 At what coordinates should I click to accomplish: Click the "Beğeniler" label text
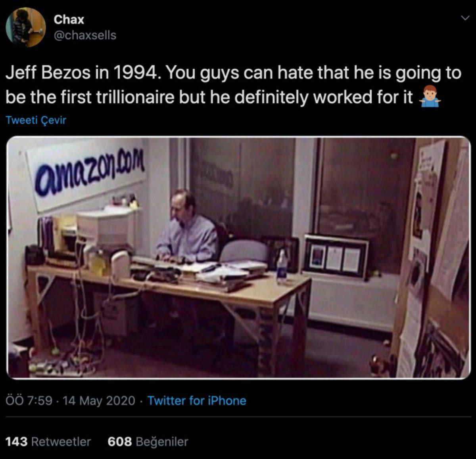coord(162,441)
